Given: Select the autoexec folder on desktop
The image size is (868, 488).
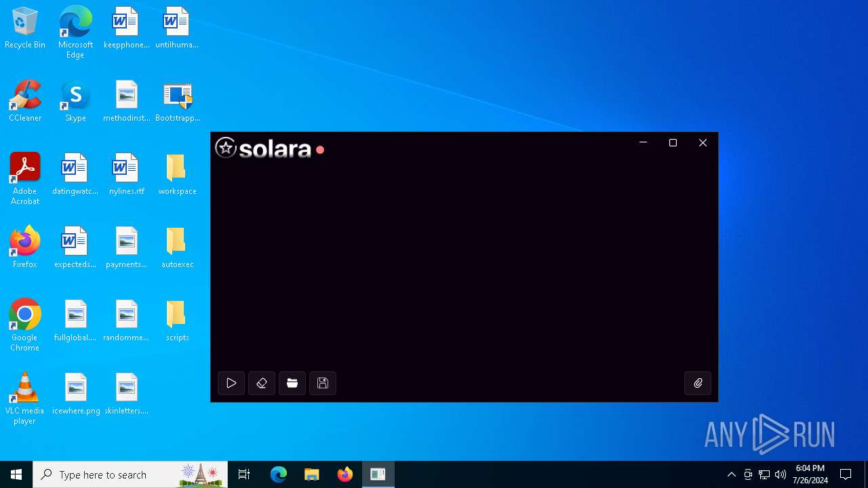Looking at the screenshot, I should point(177,248).
